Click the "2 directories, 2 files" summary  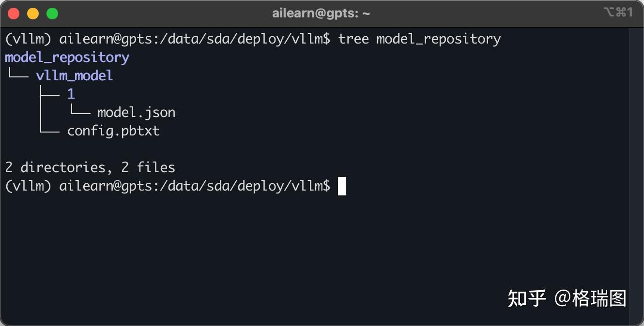tap(90, 168)
